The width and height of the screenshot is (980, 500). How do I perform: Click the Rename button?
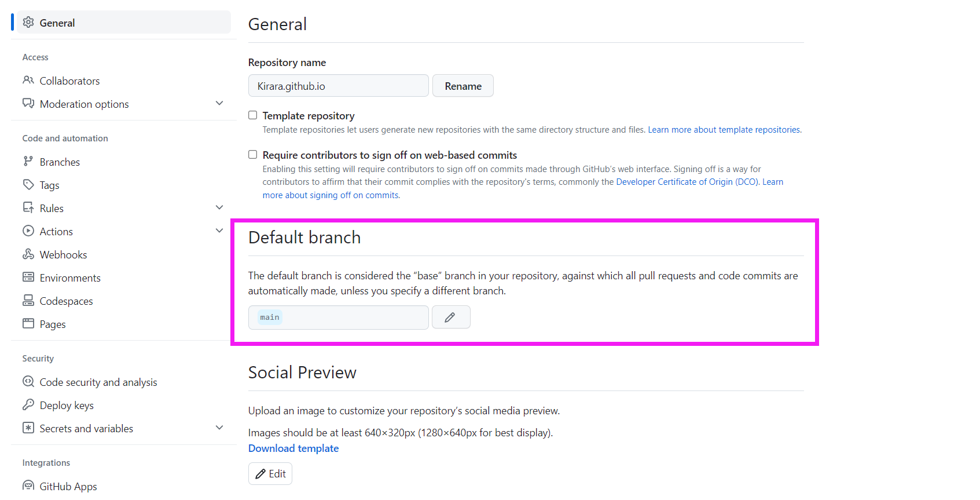463,86
